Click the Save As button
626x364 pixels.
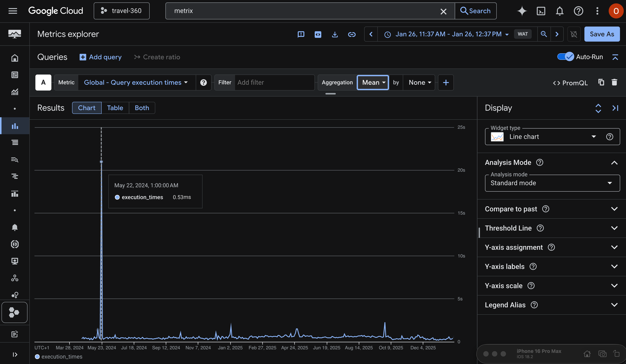(602, 34)
